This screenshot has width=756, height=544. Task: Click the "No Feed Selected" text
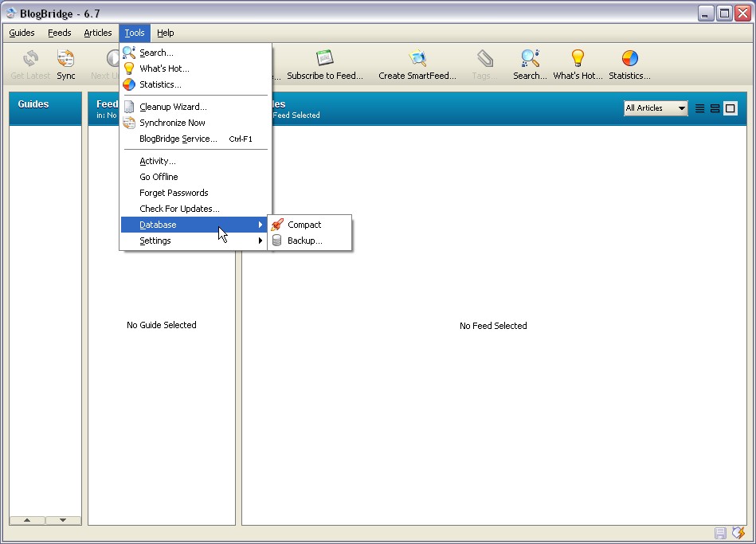tap(493, 326)
